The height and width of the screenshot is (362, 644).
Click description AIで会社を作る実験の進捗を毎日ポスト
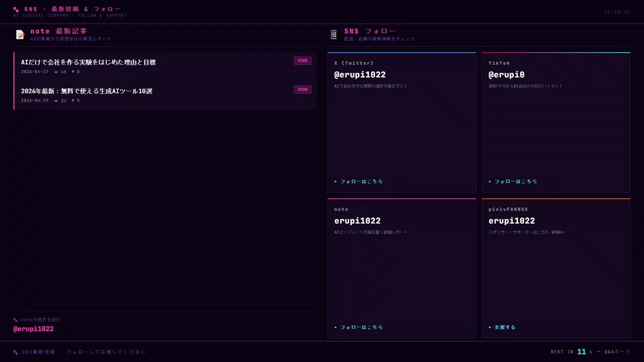pos(371,86)
